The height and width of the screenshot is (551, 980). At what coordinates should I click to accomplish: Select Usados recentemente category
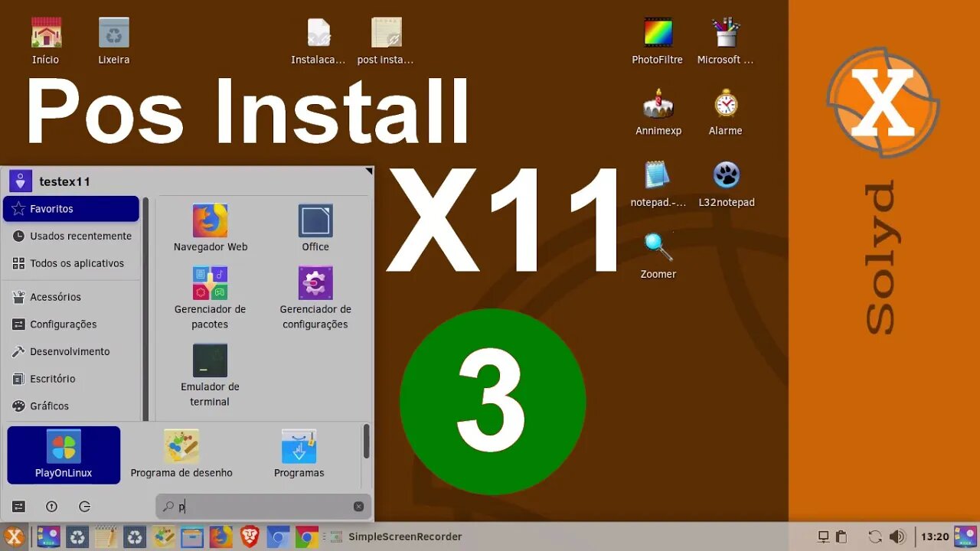point(71,236)
